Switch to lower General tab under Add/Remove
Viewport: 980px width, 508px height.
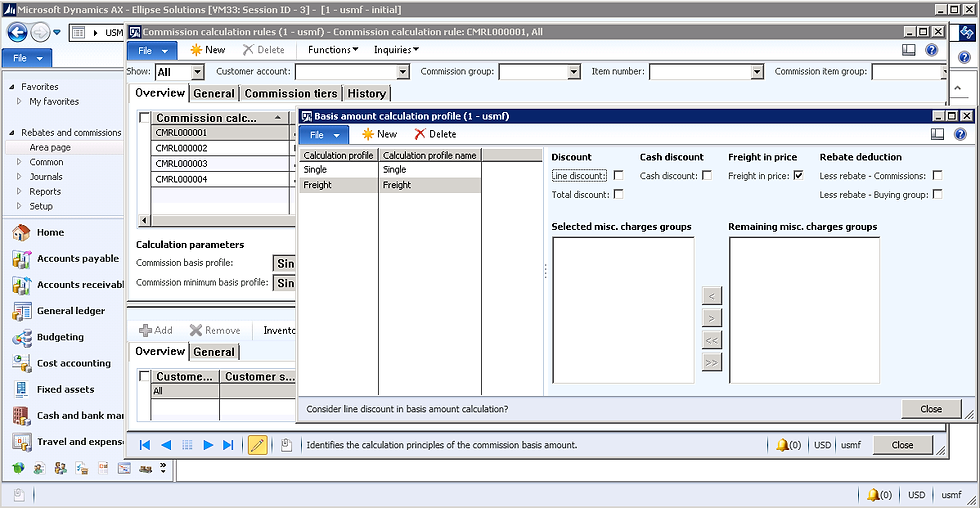(x=214, y=352)
